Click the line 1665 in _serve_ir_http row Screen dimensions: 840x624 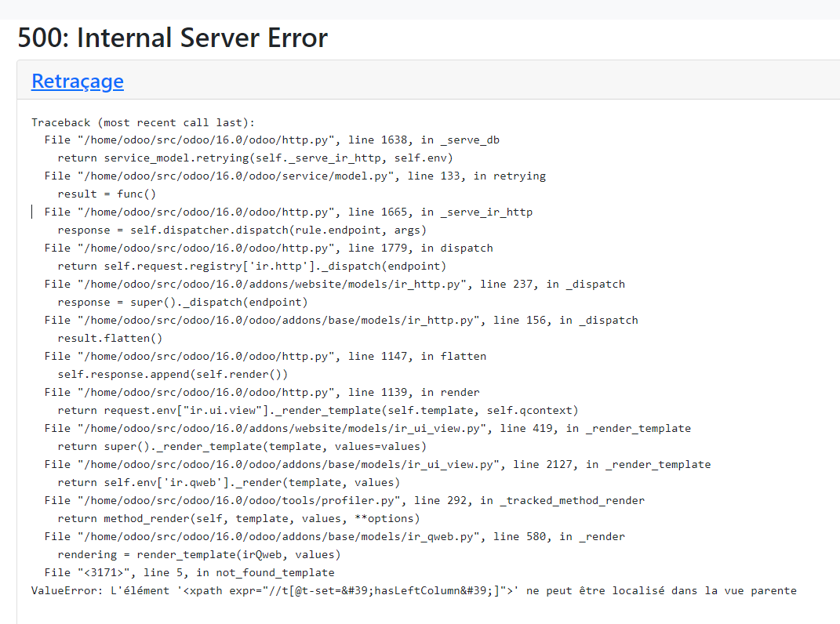(289, 212)
